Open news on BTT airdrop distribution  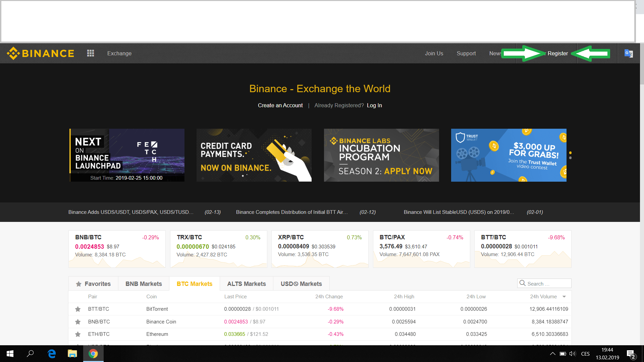coord(292,212)
